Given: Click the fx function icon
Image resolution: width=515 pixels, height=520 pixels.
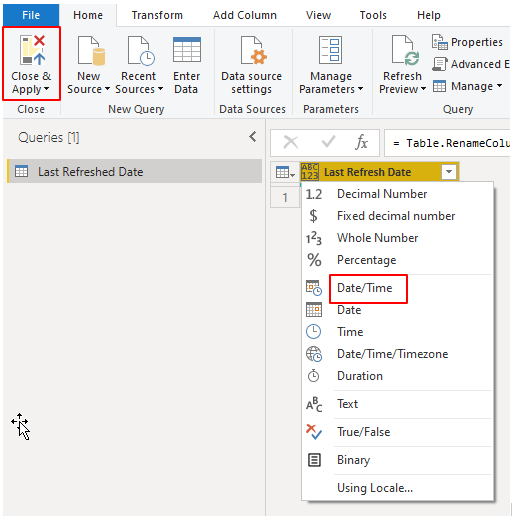Looking at the screenshot, I should click(362, 143).
